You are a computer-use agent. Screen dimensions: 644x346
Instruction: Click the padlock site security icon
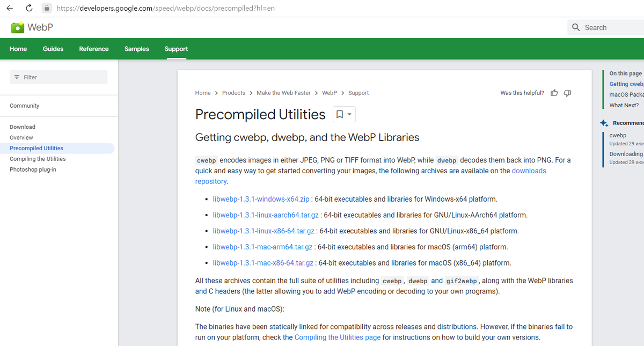point(47,8)
